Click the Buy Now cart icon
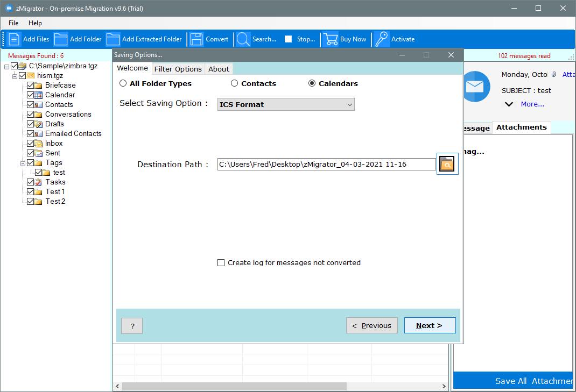 coord(331,39)
